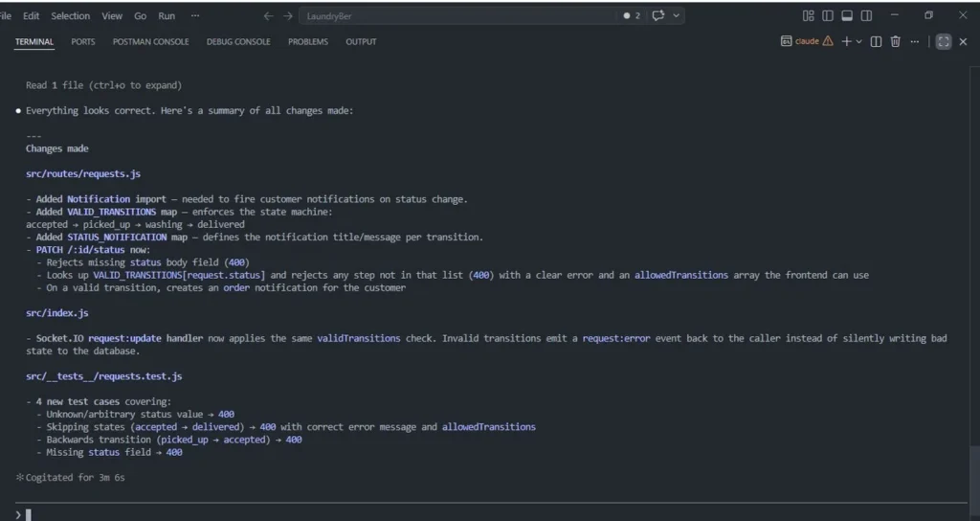Click 'Read 1 file (ctrl+o to expand)' line
Viewport: 980px width, 521px height.
[x=103, y=85]
